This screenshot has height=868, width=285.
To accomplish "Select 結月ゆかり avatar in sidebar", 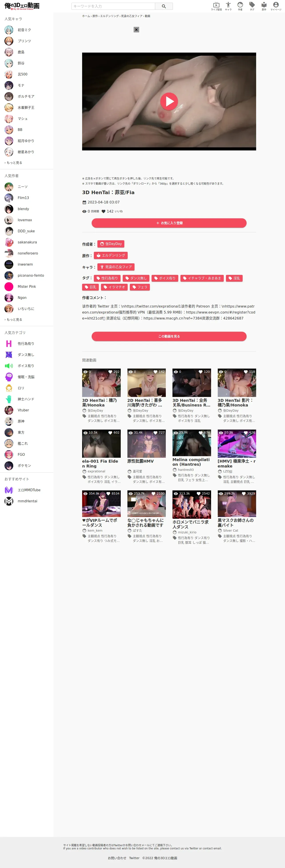I will pyautogui.click(x=9, y=141).
